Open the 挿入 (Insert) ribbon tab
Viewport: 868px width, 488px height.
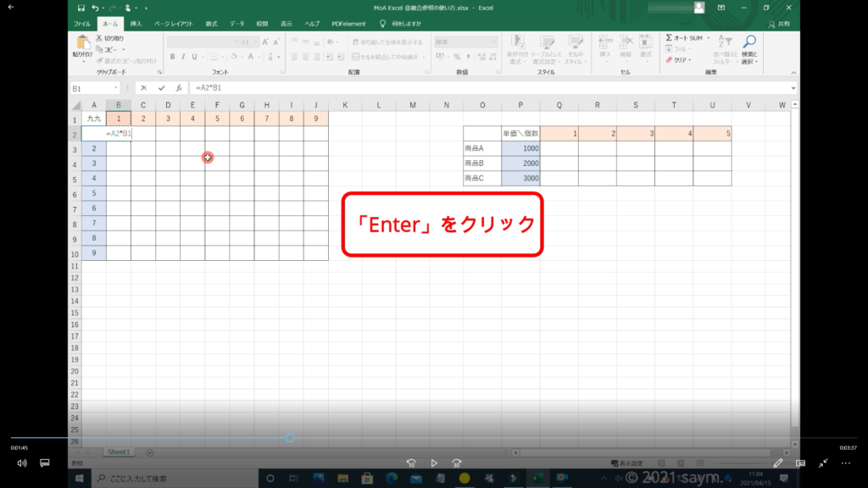(136, 24)
